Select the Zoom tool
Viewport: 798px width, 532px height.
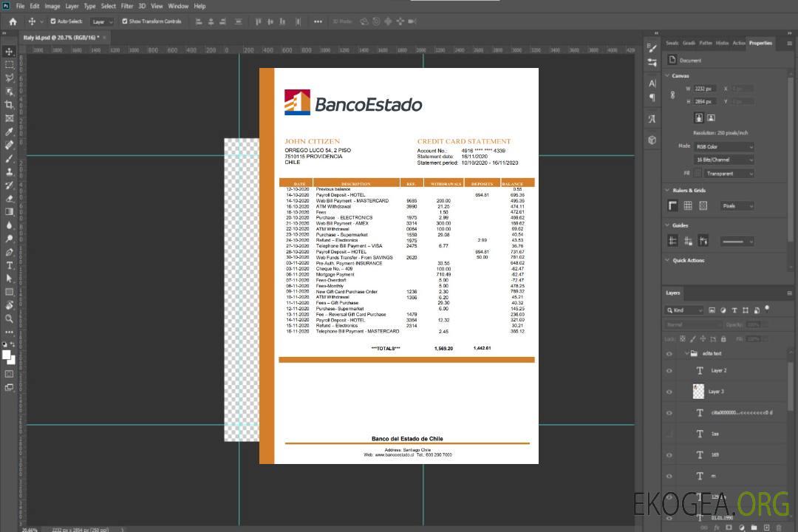point(9,318)
